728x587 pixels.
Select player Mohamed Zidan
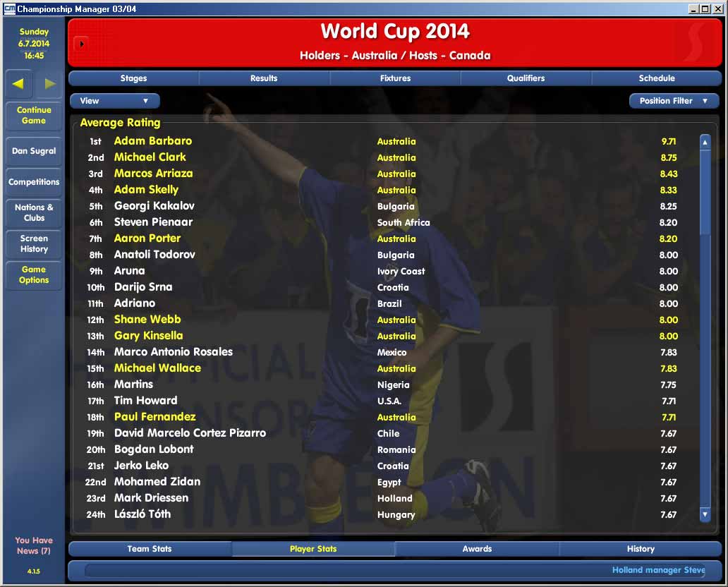pos(157,482)
